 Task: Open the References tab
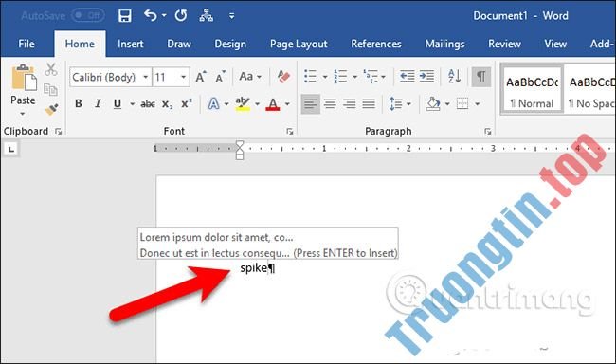(x=376, y=44)
